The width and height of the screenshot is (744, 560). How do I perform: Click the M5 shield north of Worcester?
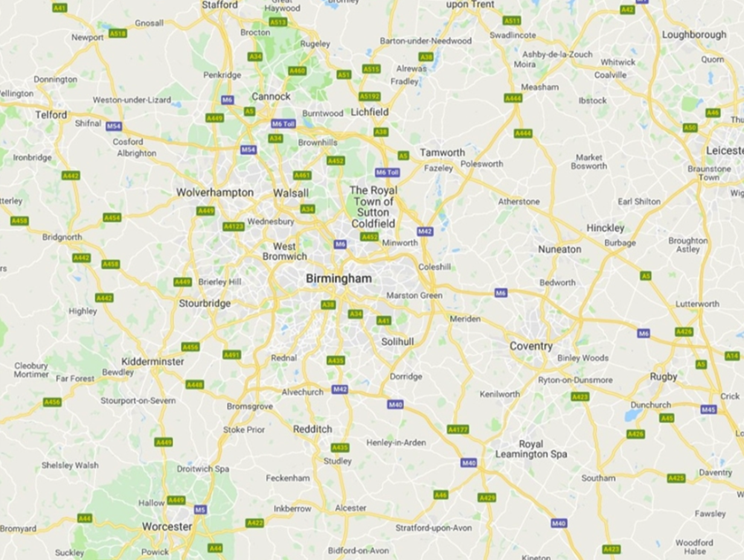point(200,510)
